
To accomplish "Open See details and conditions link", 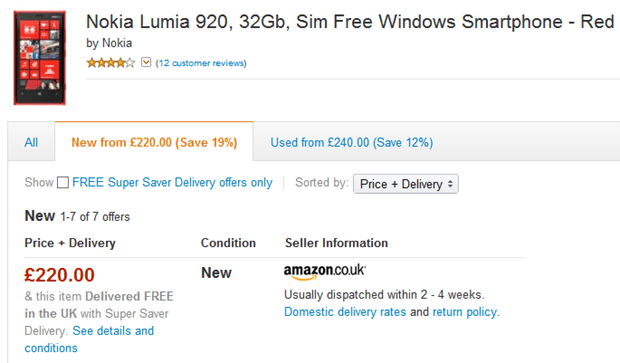I will 89,339.
